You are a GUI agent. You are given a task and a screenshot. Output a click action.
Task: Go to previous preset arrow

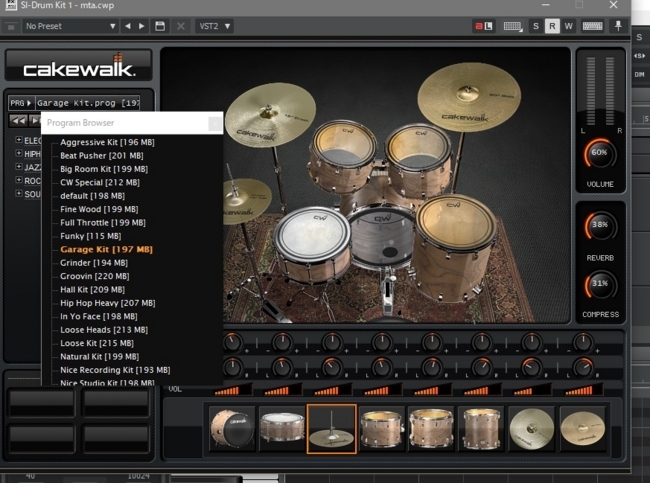click(x=128, y=26)
